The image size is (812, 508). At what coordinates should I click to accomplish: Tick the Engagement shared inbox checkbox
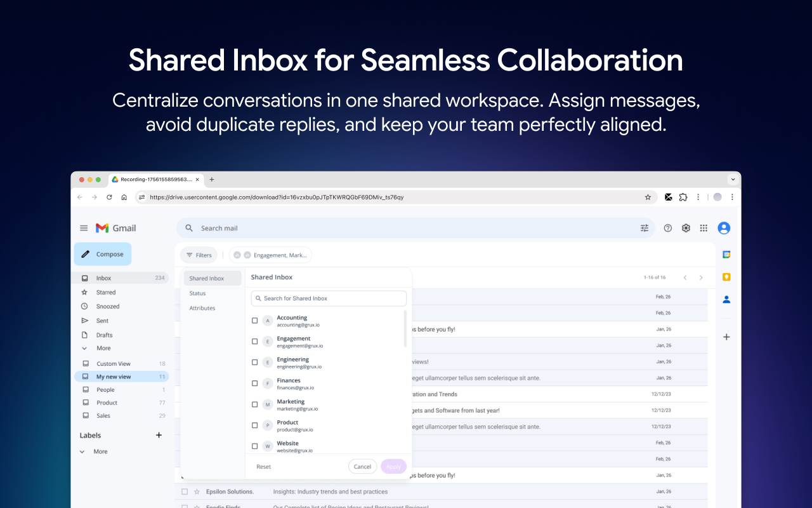click(x=255, y=342)
